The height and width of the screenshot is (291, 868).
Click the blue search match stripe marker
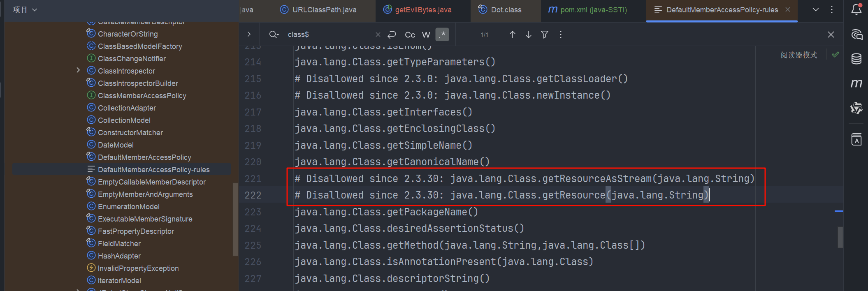(x=839, y=211)
